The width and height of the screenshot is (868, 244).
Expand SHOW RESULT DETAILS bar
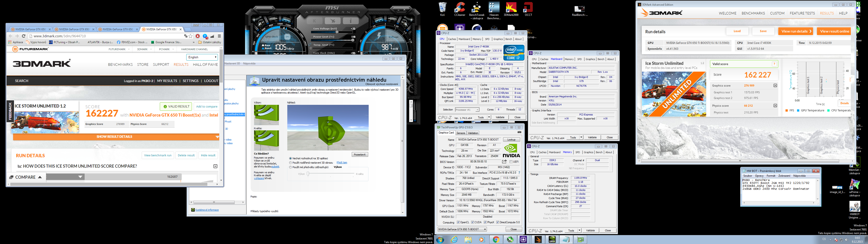pyautogui.click(x=116, y=137)
